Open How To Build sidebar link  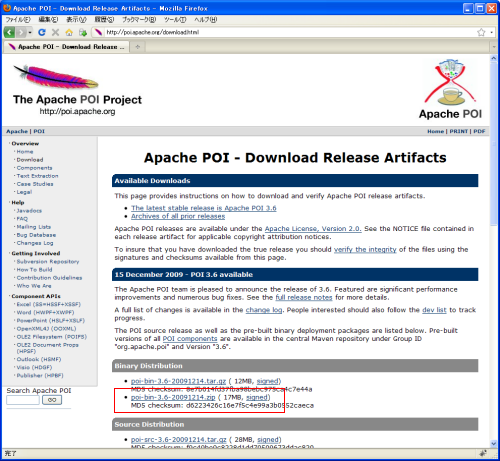(x=34, y=270)
